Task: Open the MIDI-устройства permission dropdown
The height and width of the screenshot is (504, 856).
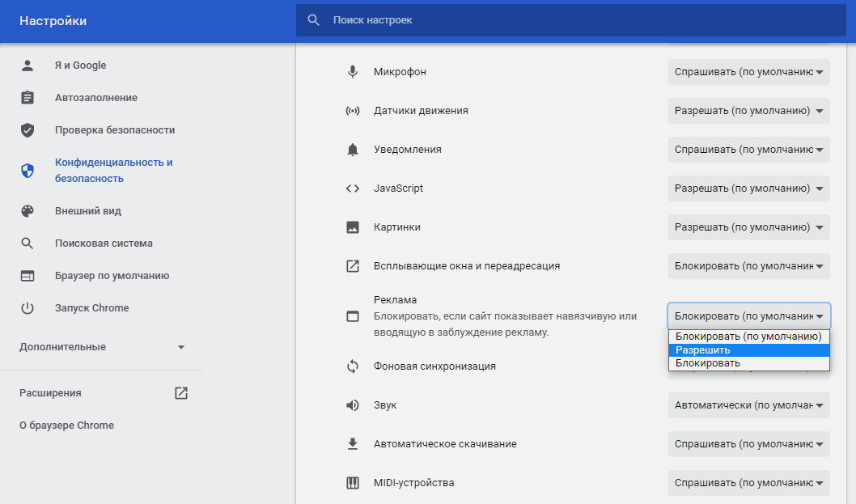Action: [748, 483]
